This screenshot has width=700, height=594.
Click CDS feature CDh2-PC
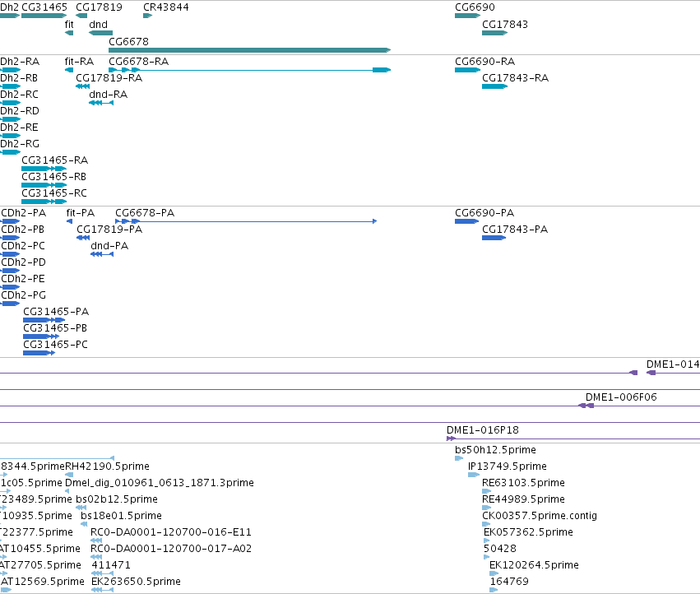click(10, 254)
